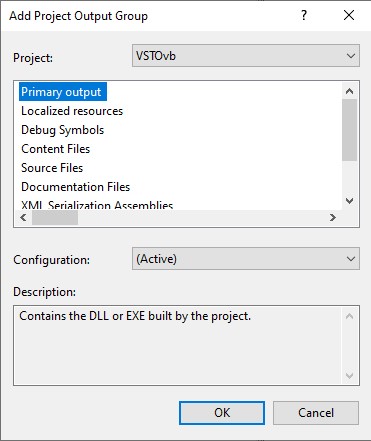Click the horizontal scrollbar thumb
Screen dimensions: 371x441
pos(55,218)
